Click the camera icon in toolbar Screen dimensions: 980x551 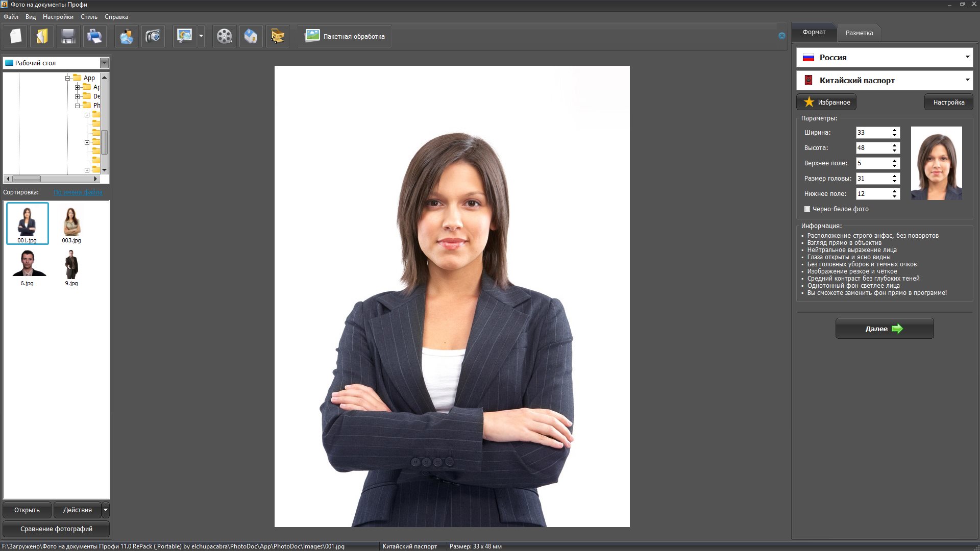[153, 36]
